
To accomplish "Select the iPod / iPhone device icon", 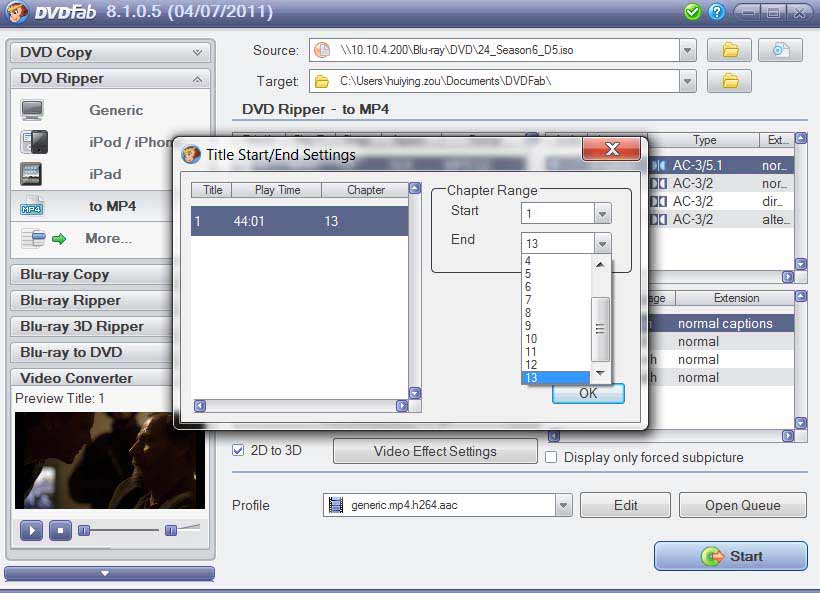I will (33, 142).
